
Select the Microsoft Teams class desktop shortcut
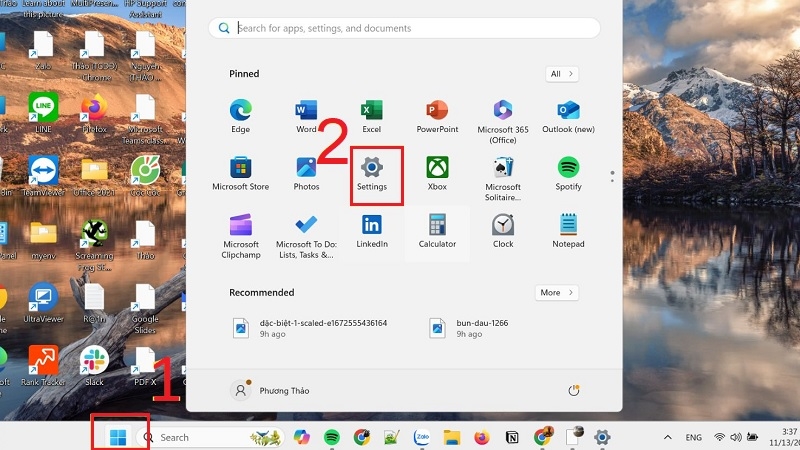(x=145, y=119)
